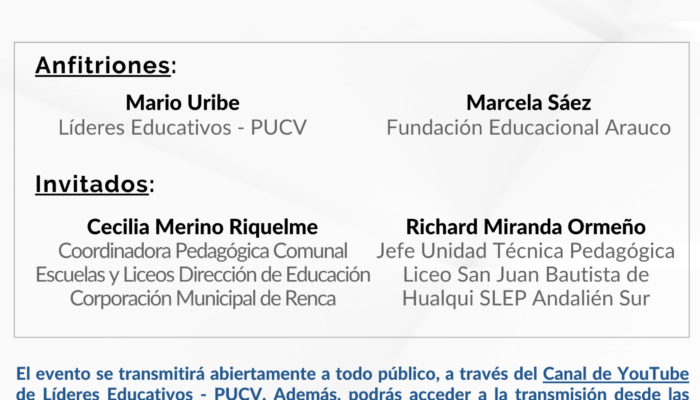Click the Corporación Municipal de Renca line
The image size is (700, 400).
point(203,298)
